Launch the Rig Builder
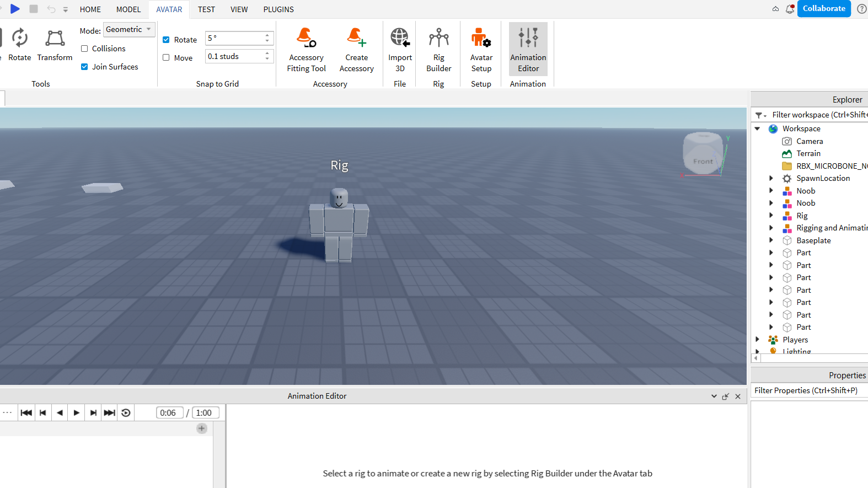The height and width of the screenshot is (488, 868). tap(438, 50)
